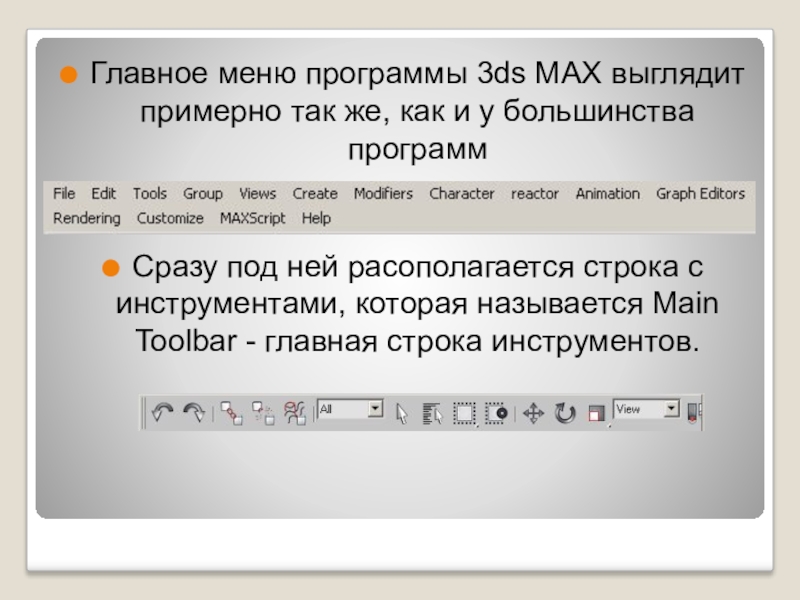This screenshot has height=600, width=800.
Task: Open the All selection filter dropdown
Action: [350, 409]
